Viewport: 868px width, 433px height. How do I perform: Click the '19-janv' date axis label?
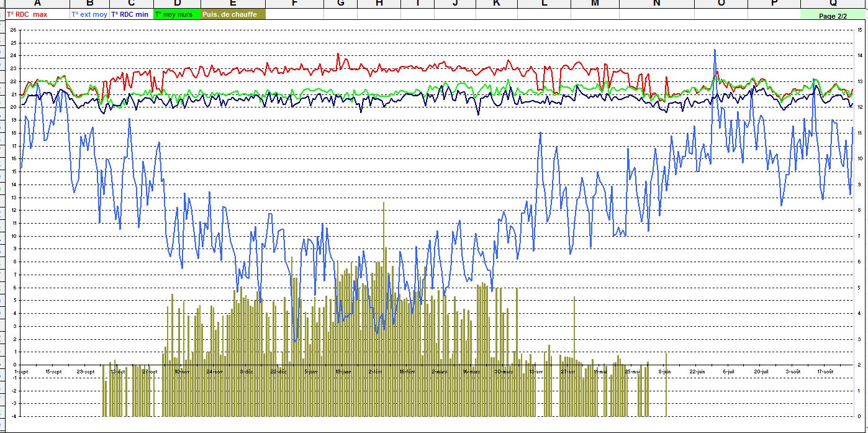(343, 371)
